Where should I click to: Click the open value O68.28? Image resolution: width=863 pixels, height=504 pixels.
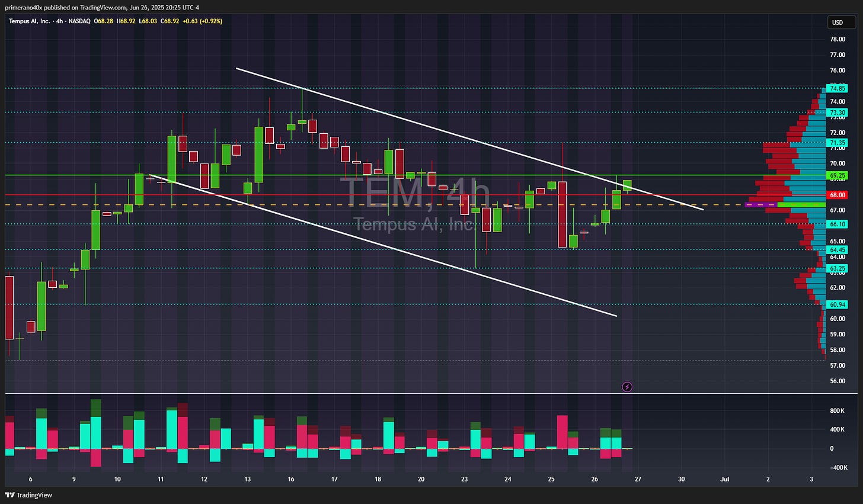click(x=104, y=21)
